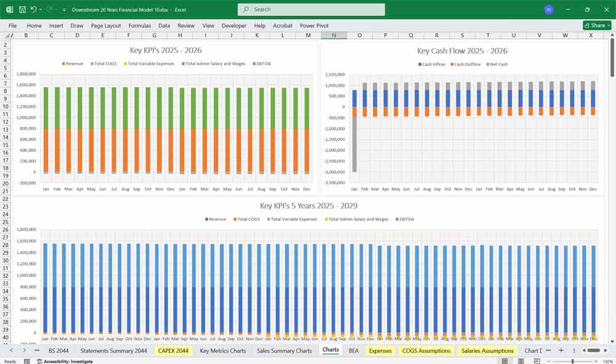Click the Search box in title bar

coord(311,10)
